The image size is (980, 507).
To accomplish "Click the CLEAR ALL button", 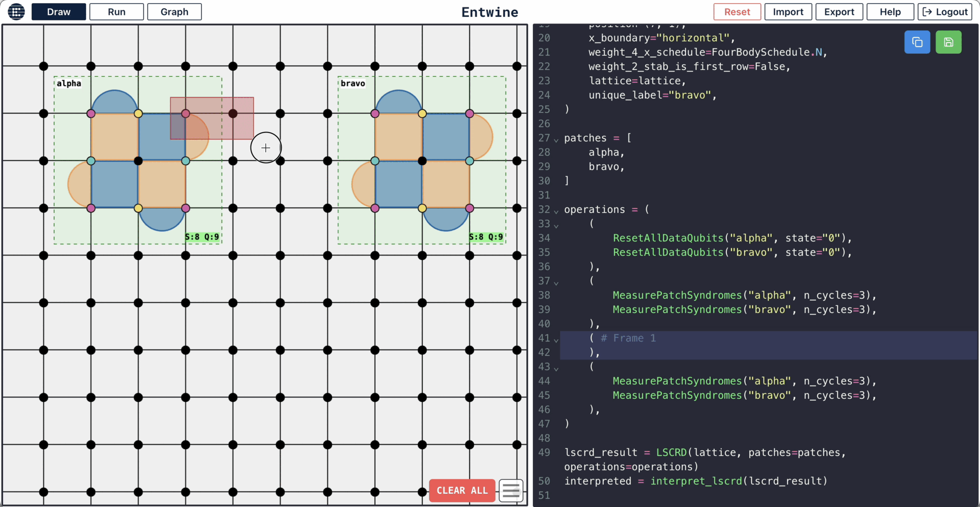I will coord(462,491).
